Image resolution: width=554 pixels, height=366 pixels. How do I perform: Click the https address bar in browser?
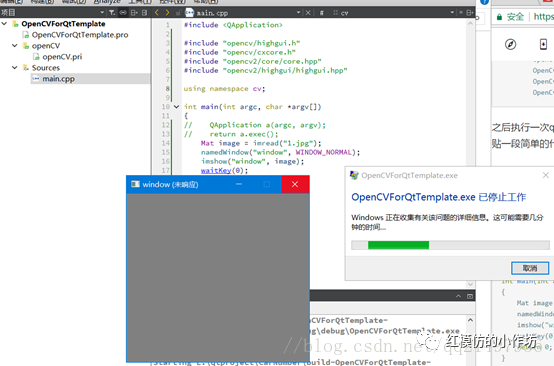543,16
